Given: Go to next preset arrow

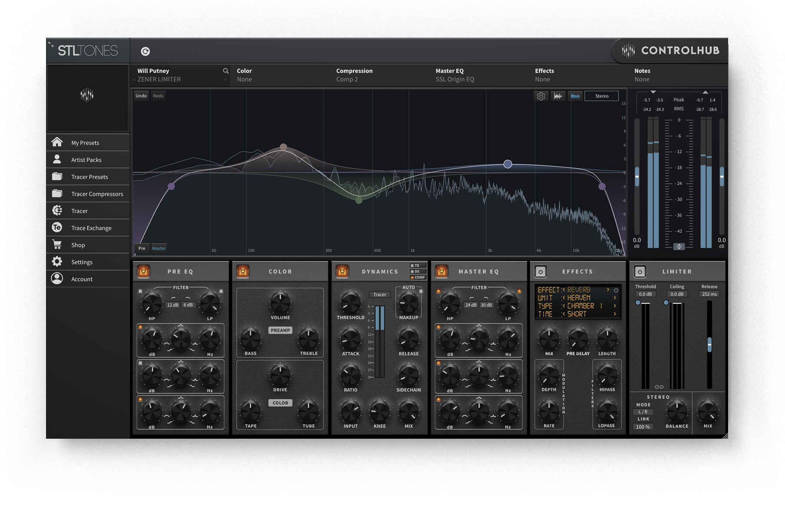Looking at the screenshot, I should [225, 79].
